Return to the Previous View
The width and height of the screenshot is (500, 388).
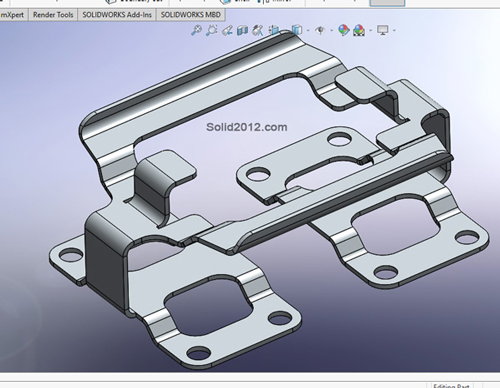tap(227, 30)
